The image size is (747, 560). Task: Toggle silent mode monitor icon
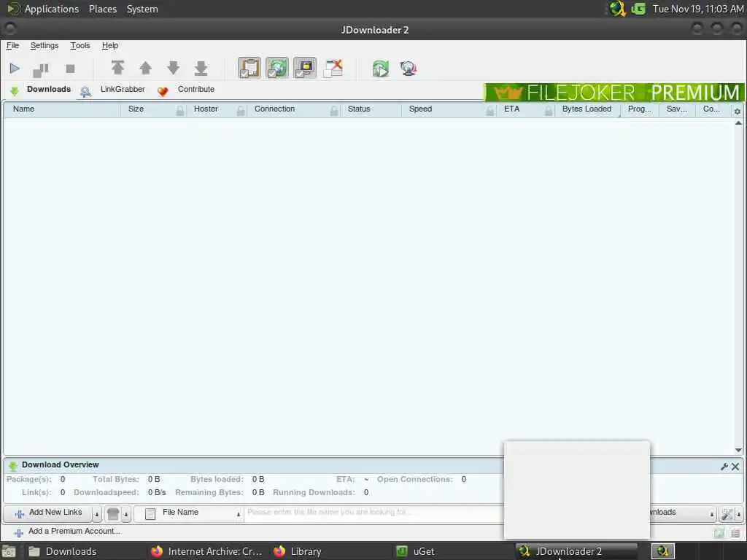(305, 68)
